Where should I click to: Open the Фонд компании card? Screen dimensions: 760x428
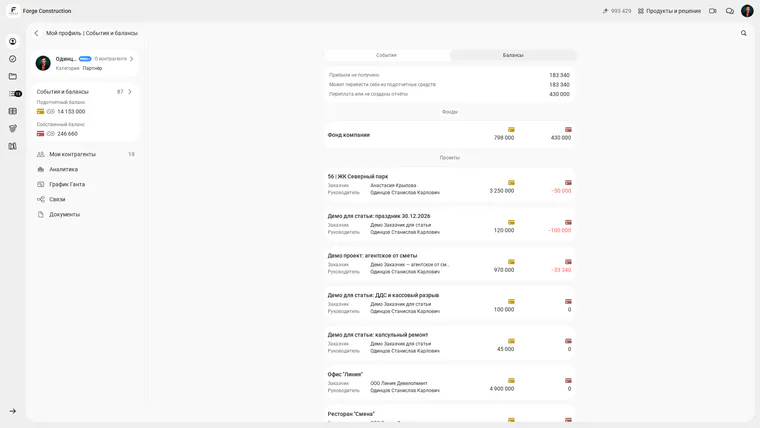[x=449, y=135]
